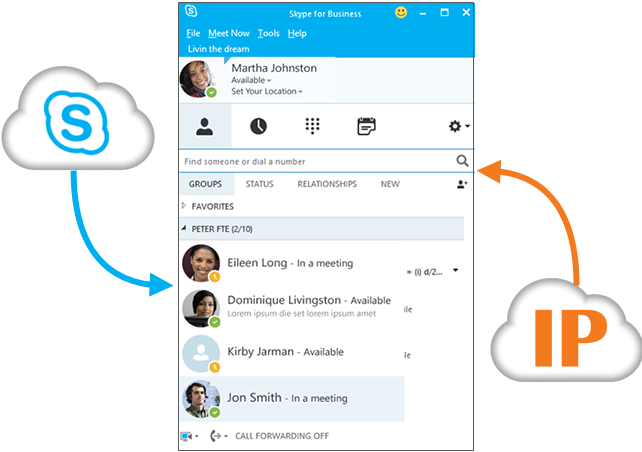Open the Contacts view icon
642x452 pixels.
pos(205,127)
